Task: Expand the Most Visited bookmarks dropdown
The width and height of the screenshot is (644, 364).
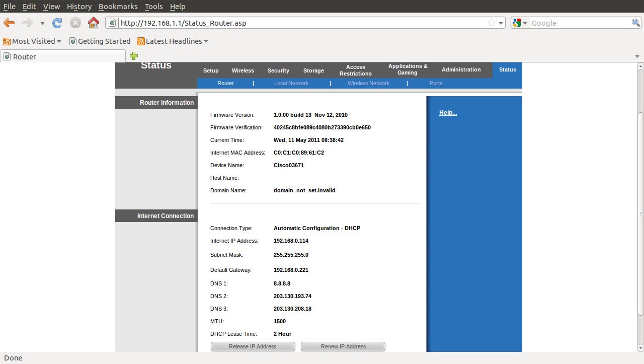Action: point(59,41)
